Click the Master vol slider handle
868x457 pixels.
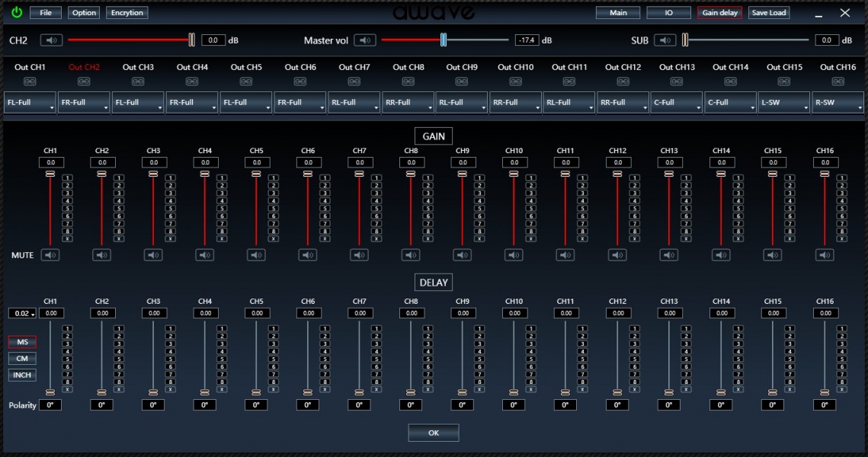(x=444, y=40)
